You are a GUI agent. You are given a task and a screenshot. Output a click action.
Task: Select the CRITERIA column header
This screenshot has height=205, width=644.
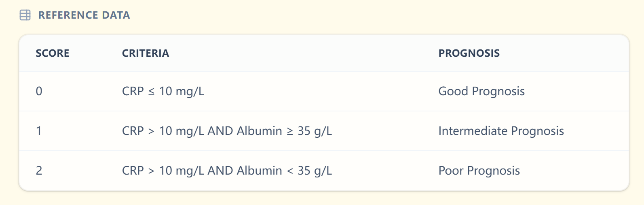pos(146,53)
